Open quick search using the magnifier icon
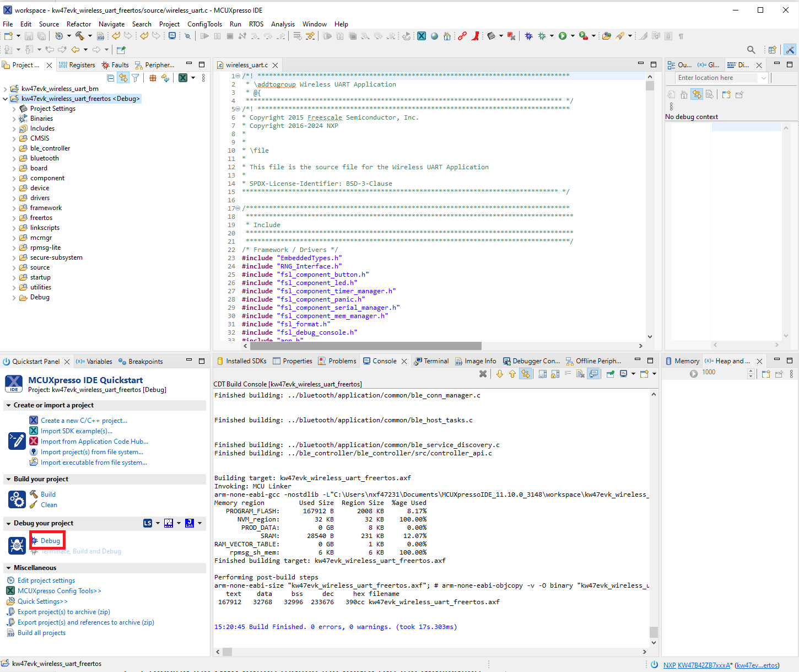Image resolution: width=799 pixels, height=672 pixels. pos(751,50)
